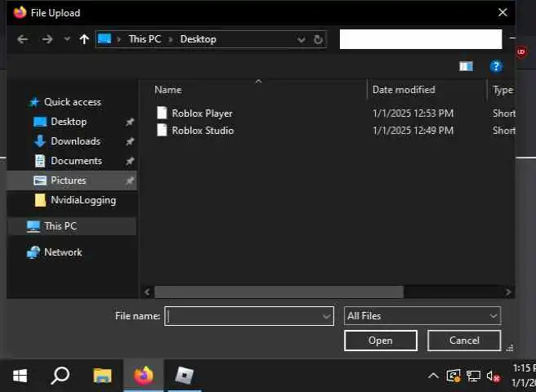Select the 'Roblox Studio' file name

[x=203, y=130]
